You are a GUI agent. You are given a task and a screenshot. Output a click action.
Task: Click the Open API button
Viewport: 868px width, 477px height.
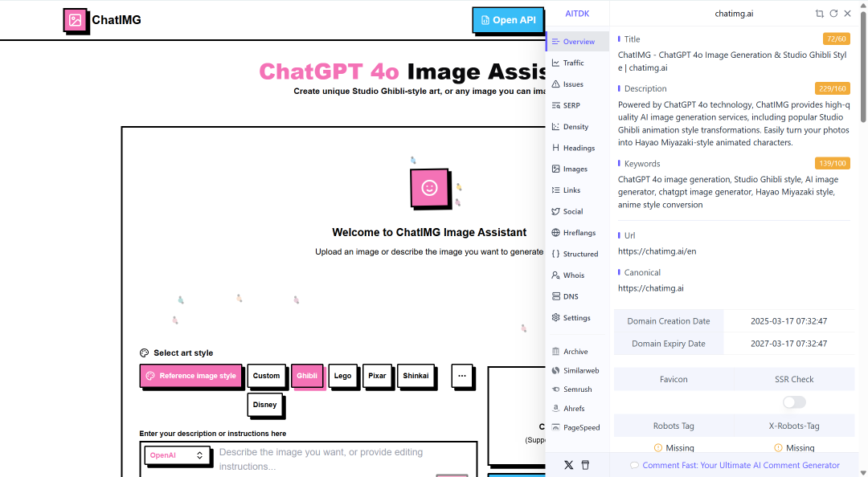[x=508, y=20]
